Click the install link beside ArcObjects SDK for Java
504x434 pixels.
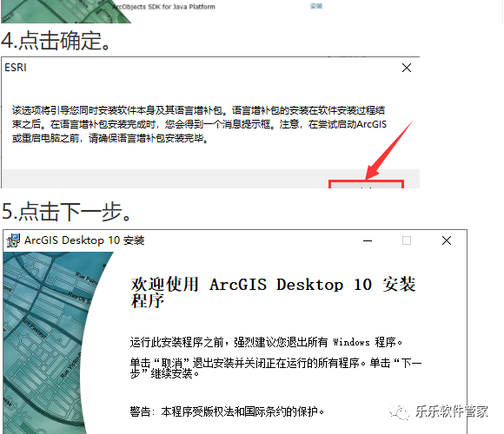pyautogui.click(x=316, y=6)
